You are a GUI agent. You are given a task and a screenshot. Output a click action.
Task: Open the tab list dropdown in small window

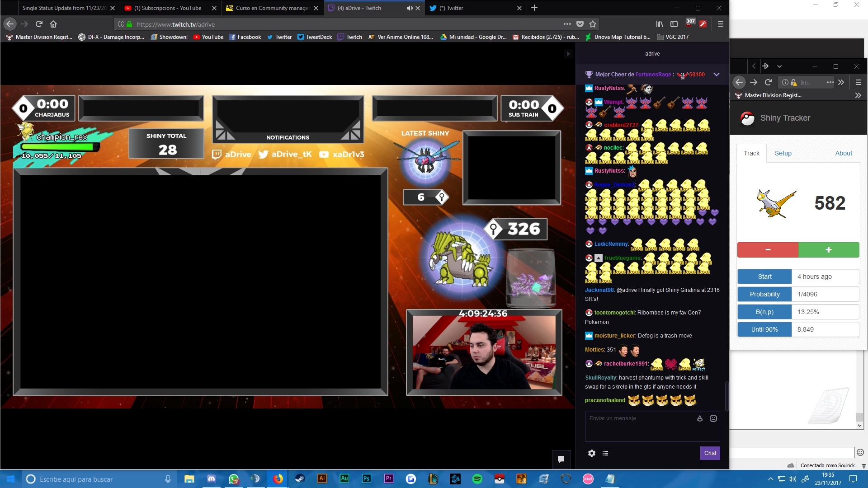tap(779, 66)
